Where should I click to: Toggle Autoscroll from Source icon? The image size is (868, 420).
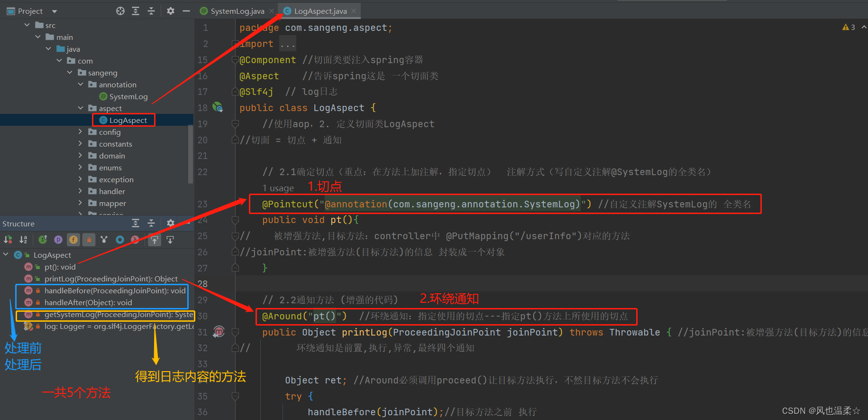tap(170, 240)
